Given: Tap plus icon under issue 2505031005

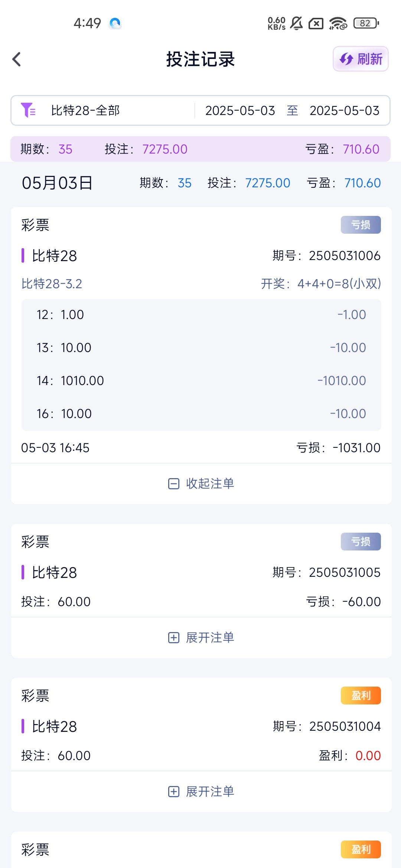Looking at the screenshot, I should (x=174, y=638).
